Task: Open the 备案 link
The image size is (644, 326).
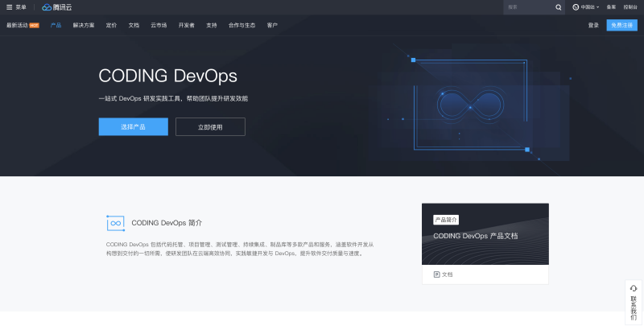Action: point(611,7)
